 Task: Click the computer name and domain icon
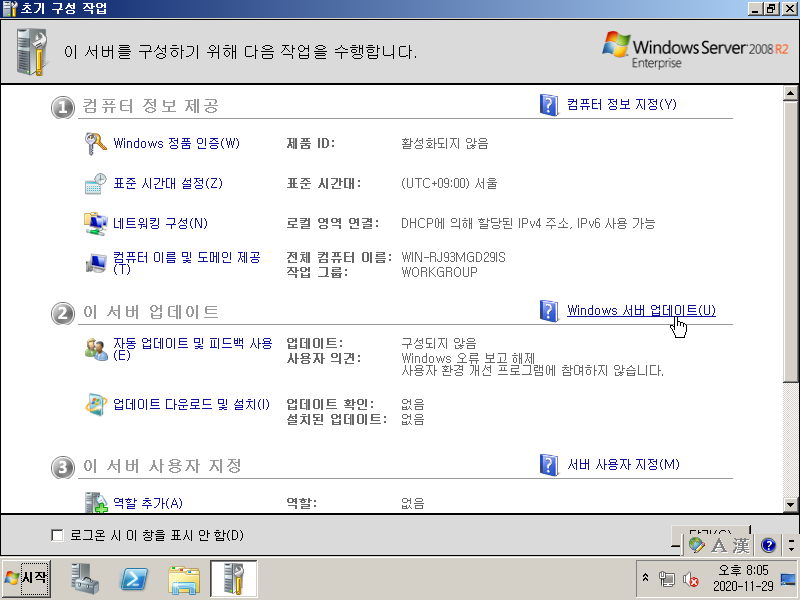95,263
